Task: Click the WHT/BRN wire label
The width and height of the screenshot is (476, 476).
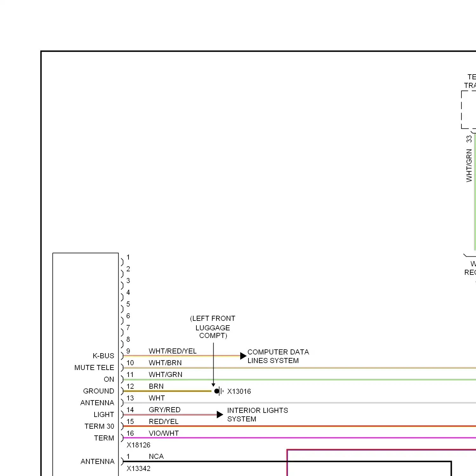Action: [165, 363]
